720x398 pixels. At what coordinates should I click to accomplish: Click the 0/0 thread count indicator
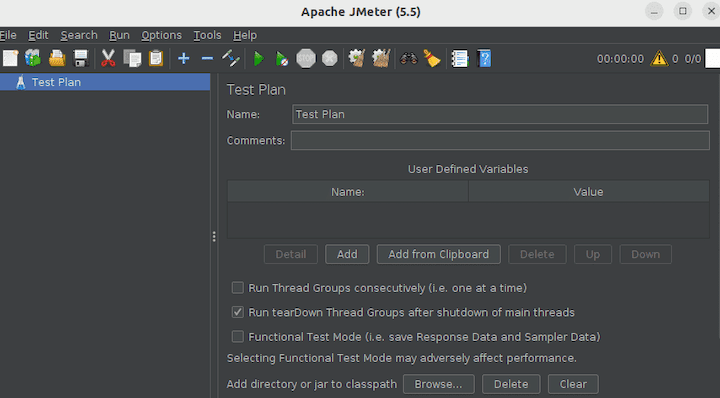pyautogui.click(x=692, y=59)
